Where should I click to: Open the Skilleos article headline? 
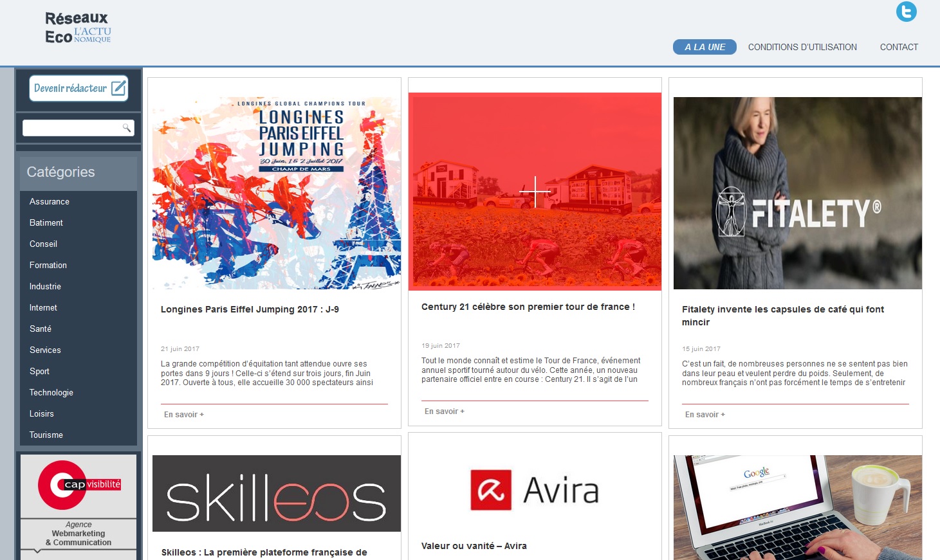click(x=264, y=552)
